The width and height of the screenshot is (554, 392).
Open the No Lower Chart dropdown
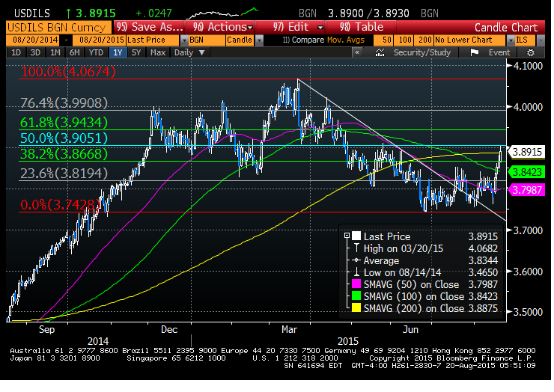470,39
